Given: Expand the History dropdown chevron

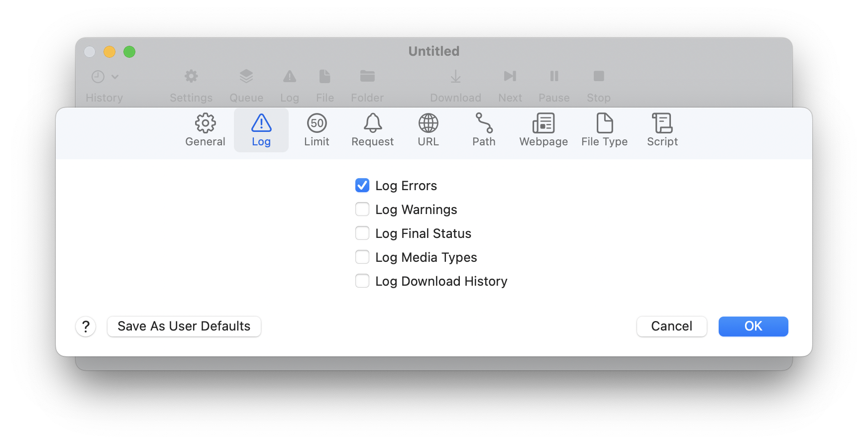Looking at the screenshot, I should [115, 77].
